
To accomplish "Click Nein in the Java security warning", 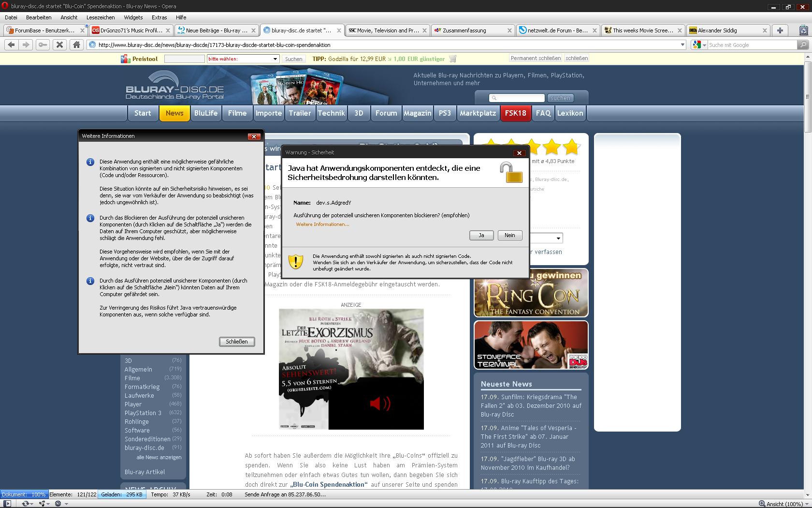I will click(510, 235).
